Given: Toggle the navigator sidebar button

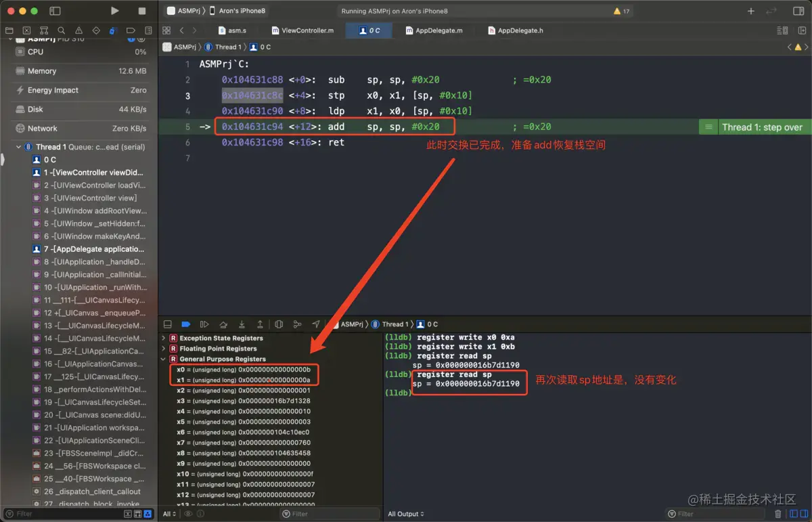Looking at the screenshot, I should pos(55,12).
